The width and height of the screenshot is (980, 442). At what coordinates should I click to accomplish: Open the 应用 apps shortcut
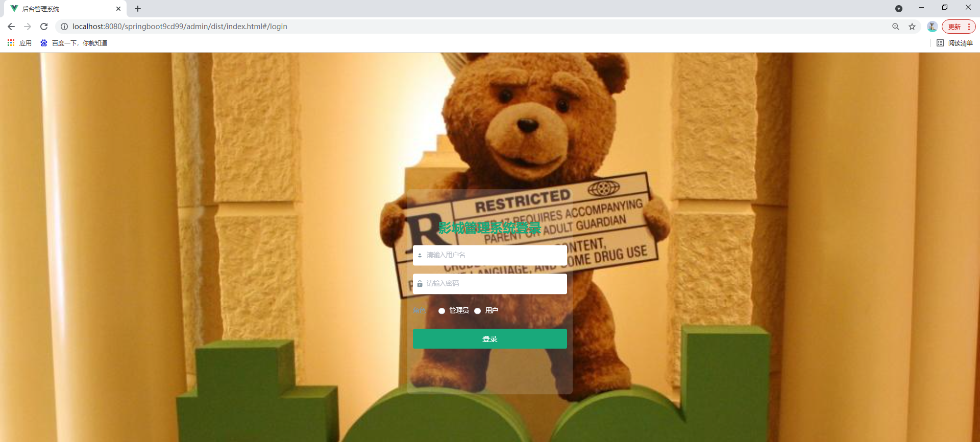(x=19, y=43)
